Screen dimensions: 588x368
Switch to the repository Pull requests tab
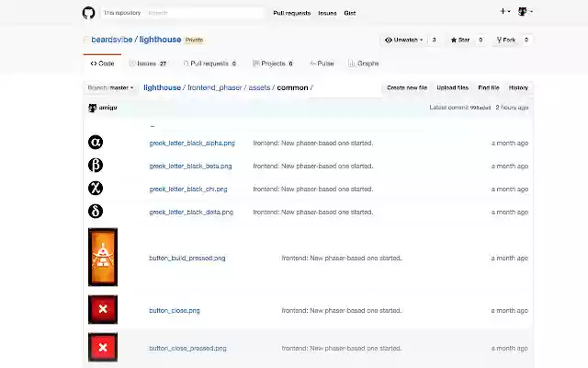coord(209,63)
